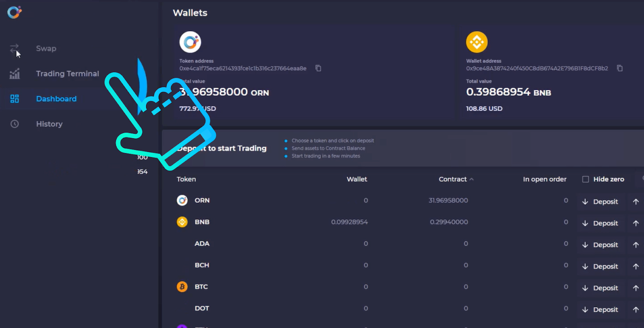Select the BCH token row name
Screen dimensions: 644x328
coord(202,265)
